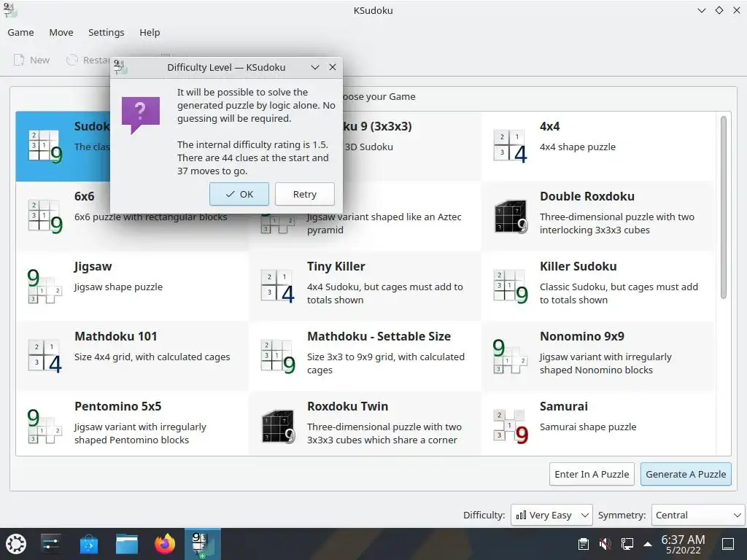Viewport: 747px width, 560px height.
Task: Click the game list vertical scrollbar
Action: [723, 207]
